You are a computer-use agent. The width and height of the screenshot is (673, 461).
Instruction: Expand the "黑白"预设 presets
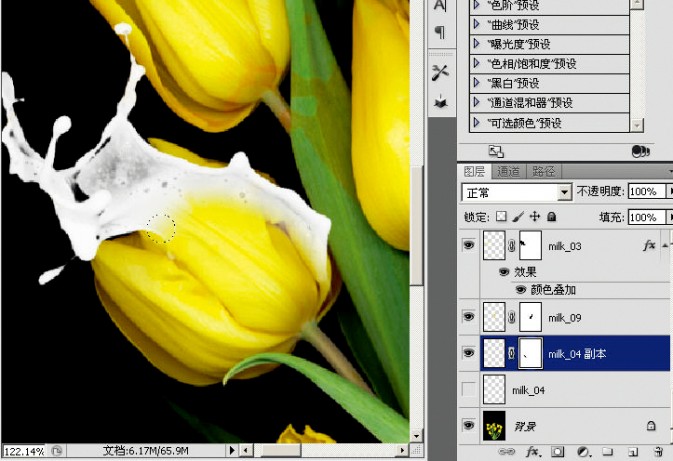pos(476,82)
